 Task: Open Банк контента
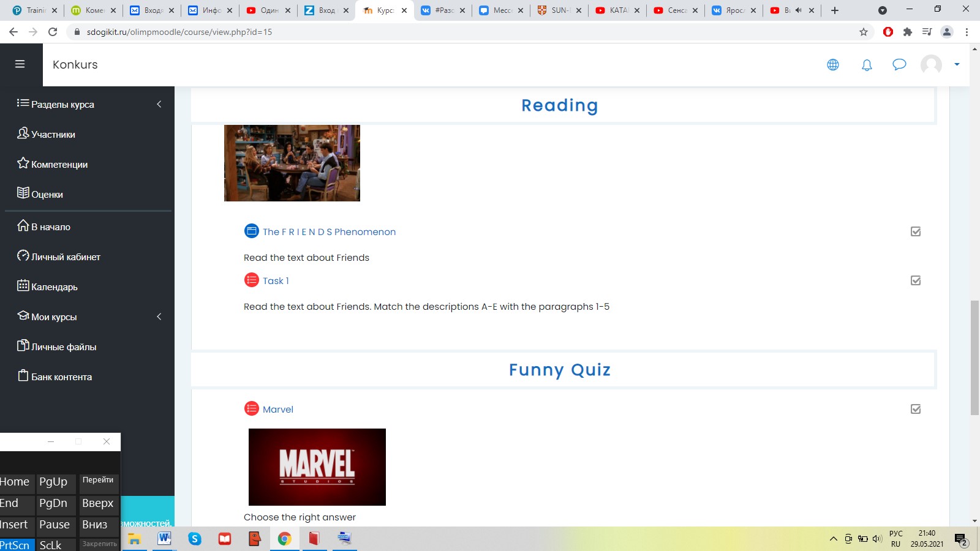pyautogui.click(x=61, y=377)
